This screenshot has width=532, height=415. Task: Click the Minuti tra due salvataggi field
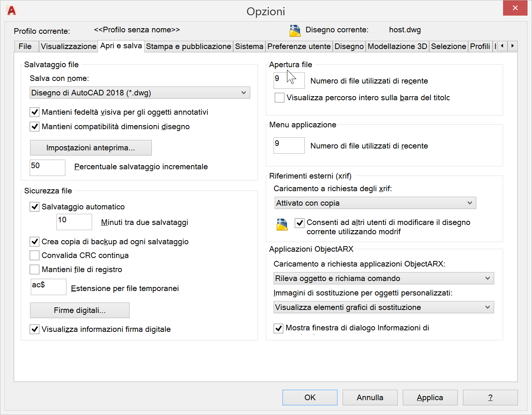(x=74, y=222)
